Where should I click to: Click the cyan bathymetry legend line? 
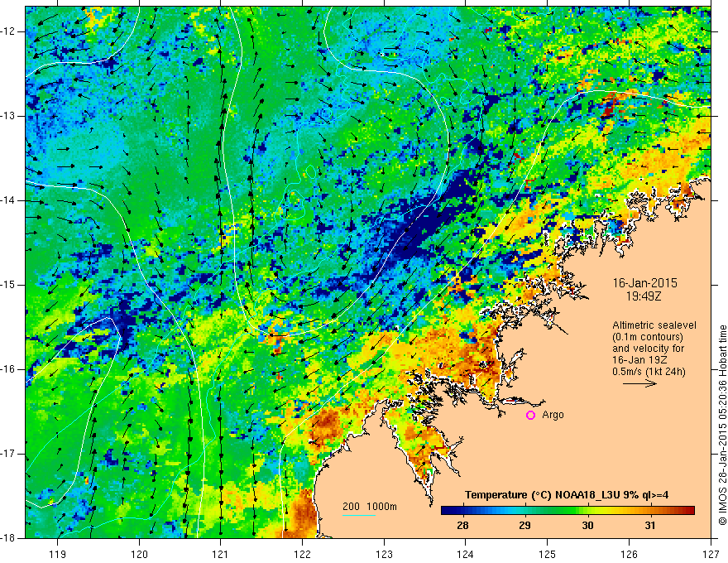pyautogui.click(x=359, y=515)
